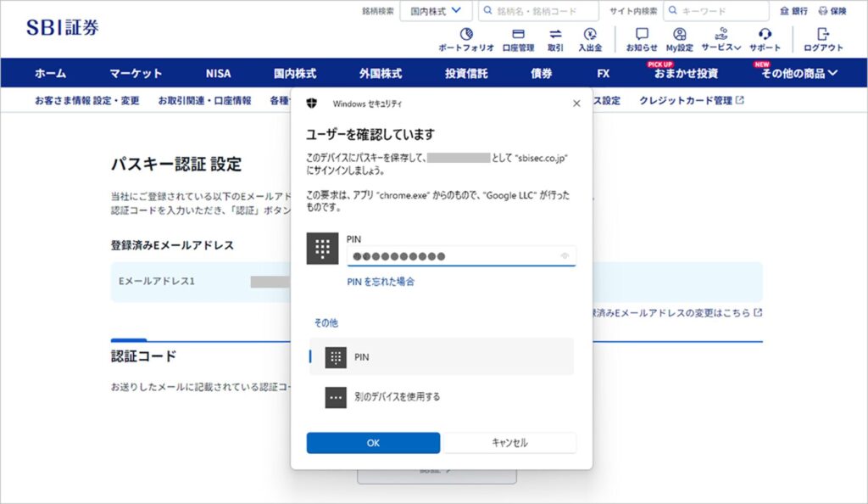
Task: Expand the その他の商品 menu
Action: coord(798,74)
